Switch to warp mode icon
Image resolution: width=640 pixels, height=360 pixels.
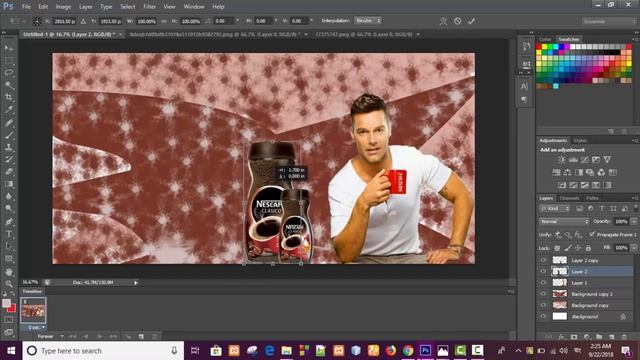coord(443,21)
